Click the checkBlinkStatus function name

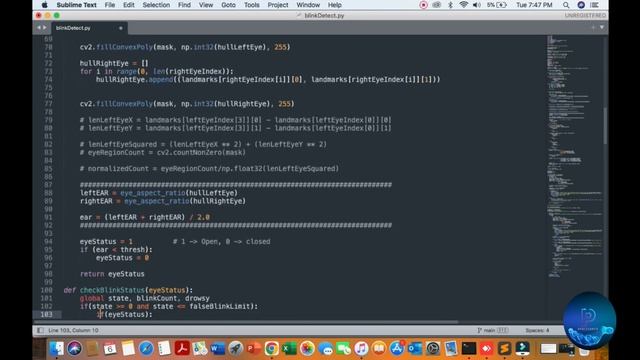(112, 290)
